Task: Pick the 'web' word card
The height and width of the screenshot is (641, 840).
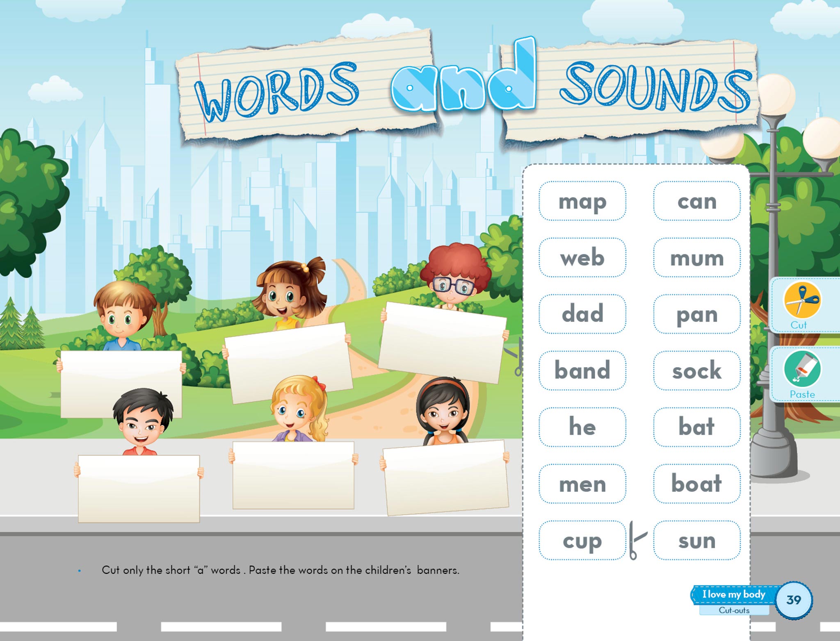Action: (582, 258)
